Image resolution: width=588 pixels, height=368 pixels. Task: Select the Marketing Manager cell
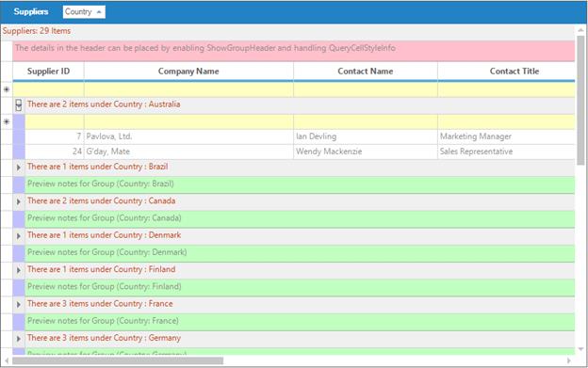pyautogui.click(x=506, y=136)
